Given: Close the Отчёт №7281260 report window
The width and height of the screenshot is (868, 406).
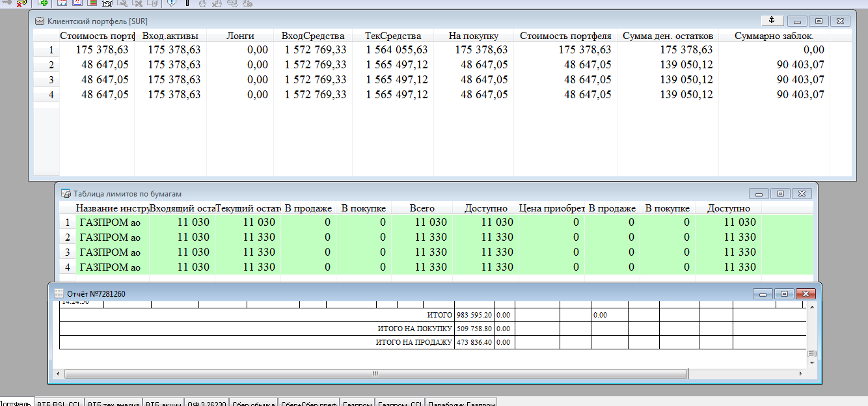Looking at the screenshot, I should pos(805,294).
